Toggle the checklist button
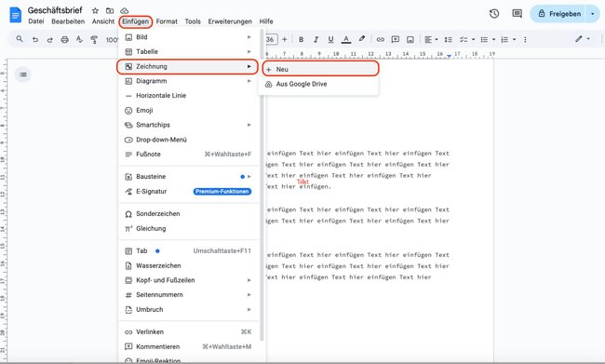 tap(464, 39)
